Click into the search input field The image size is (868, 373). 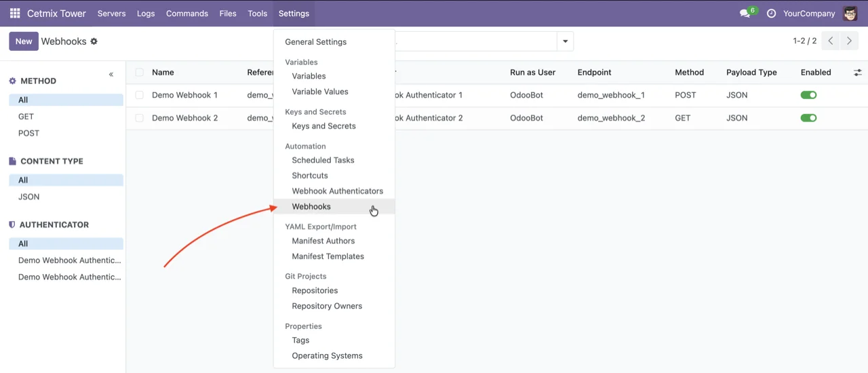tap(475, 41)
